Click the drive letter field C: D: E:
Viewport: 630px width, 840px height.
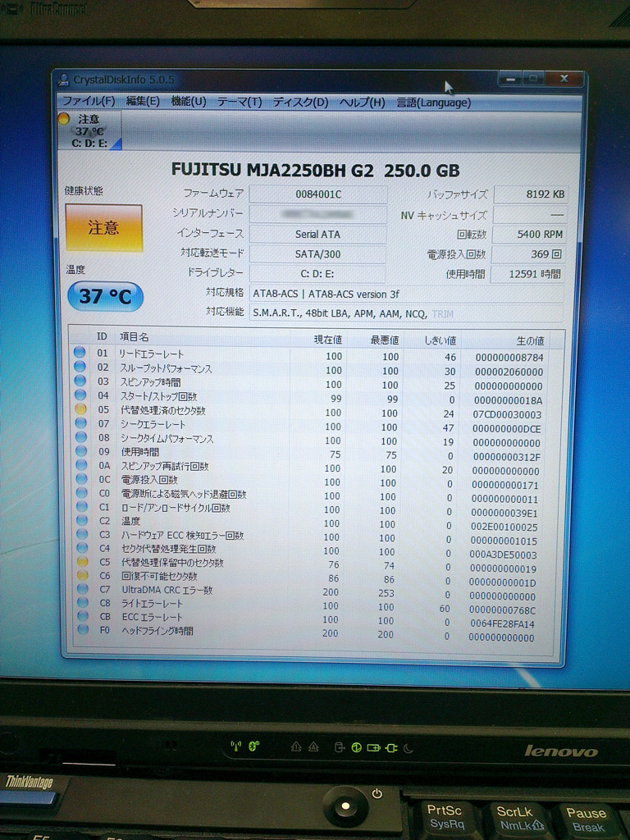317,274
